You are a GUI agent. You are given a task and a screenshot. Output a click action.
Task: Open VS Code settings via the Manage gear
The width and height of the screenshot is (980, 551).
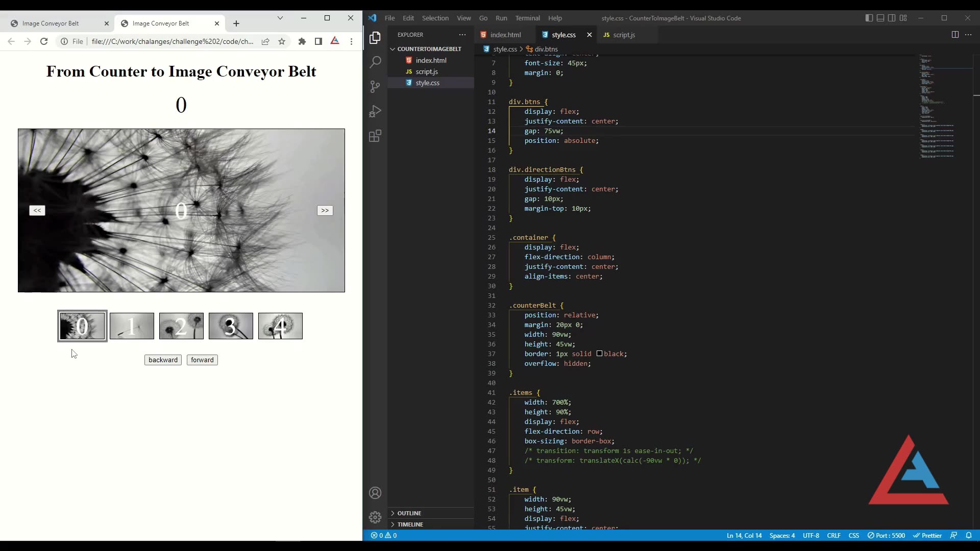[375, 517]
